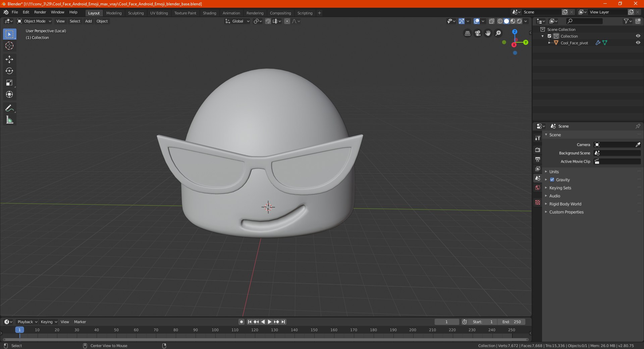644x349 pixels.
Task: Open Global transform orientation dropdown
Action: point(237,21)
